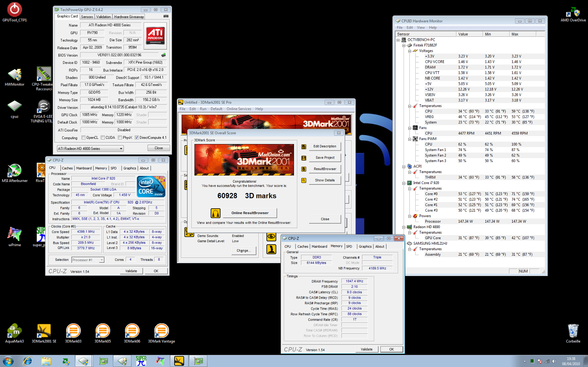
Task: Toggle the PhysX checkbox in GPU-Z
Action: (x=120, y=138)
